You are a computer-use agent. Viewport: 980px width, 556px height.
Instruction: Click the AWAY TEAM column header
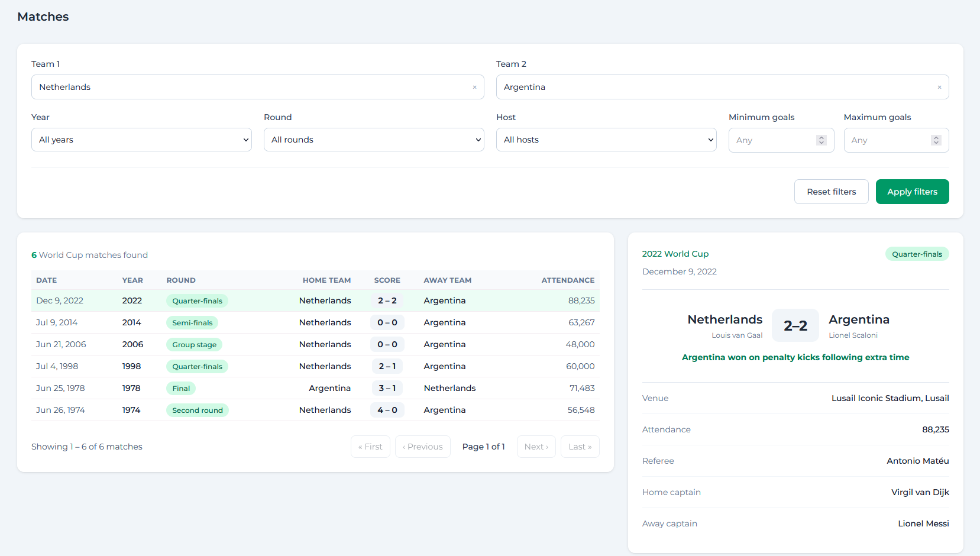448,280
